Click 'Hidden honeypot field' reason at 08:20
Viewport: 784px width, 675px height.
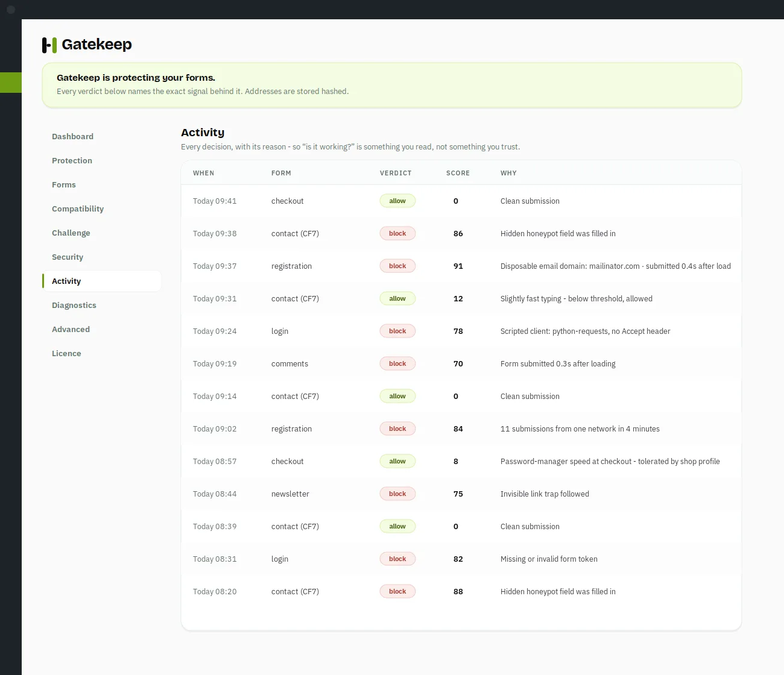pyautogui.click(x=558, y=592)
